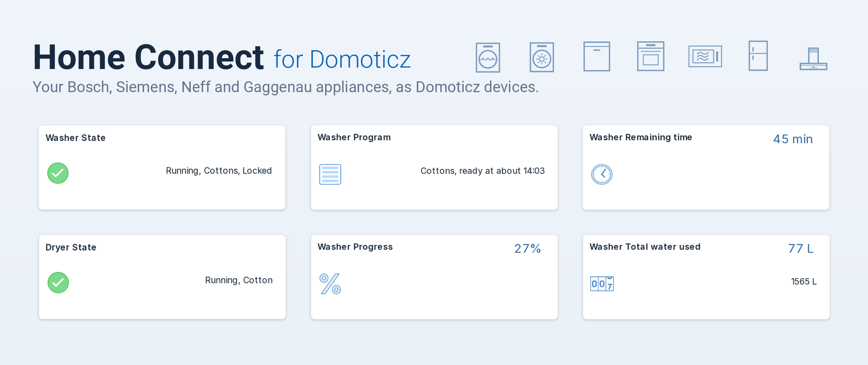Click the 1565 L total counter value
Image resolution: width=868 pixels, height=365 pixels.
pyautogui.click(x=804, y=281)
